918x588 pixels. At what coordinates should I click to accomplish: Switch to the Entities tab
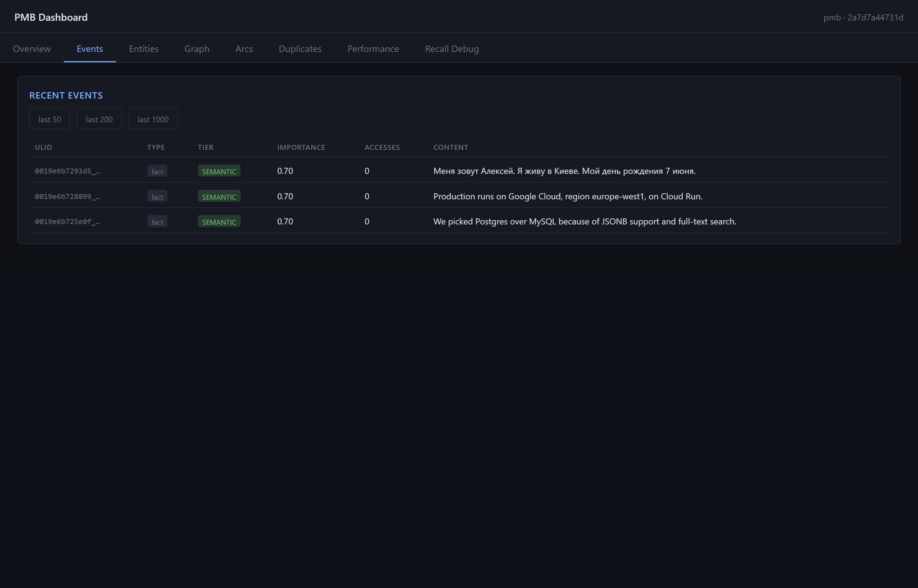point(143,49)
